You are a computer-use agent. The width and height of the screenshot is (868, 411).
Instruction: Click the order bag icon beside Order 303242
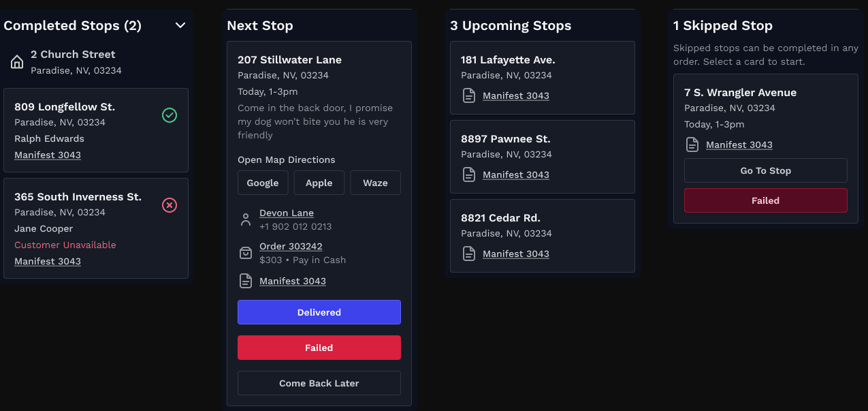coord(246,253)
